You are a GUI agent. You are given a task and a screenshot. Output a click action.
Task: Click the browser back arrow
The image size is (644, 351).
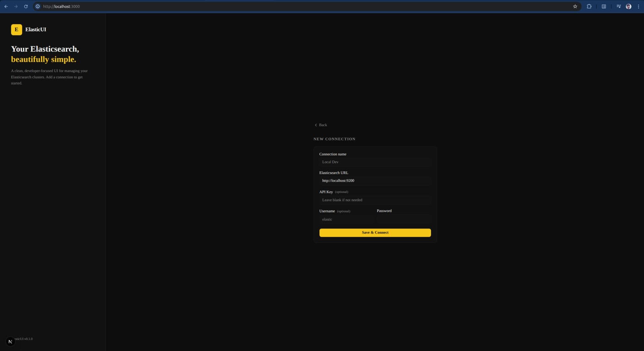point(6,6)
